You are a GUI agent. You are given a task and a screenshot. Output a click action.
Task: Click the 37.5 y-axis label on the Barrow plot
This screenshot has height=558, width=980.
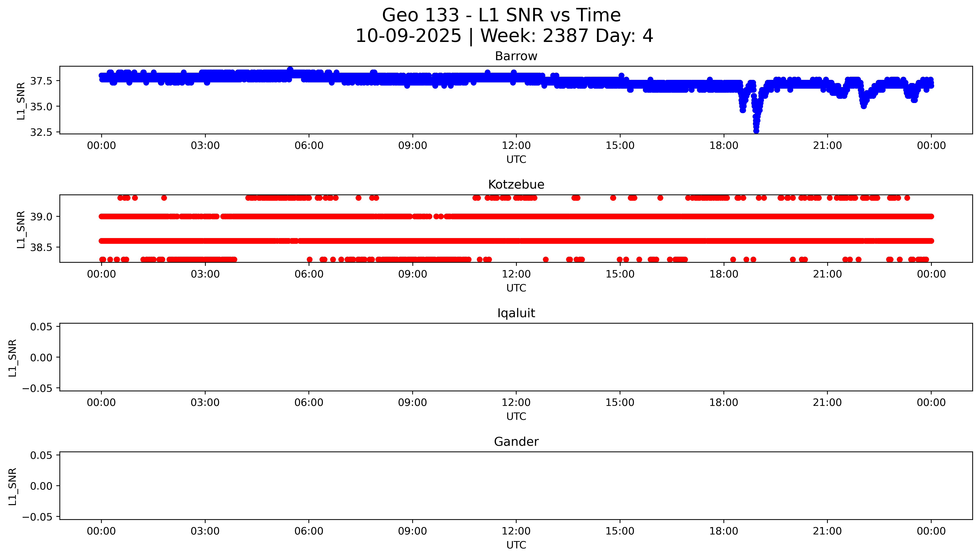(x=41, y=81)
